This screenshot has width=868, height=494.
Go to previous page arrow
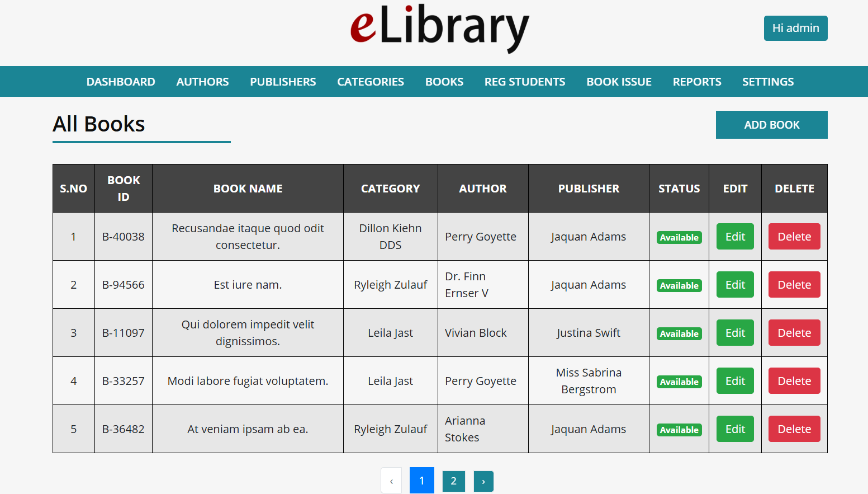[391, 481]
